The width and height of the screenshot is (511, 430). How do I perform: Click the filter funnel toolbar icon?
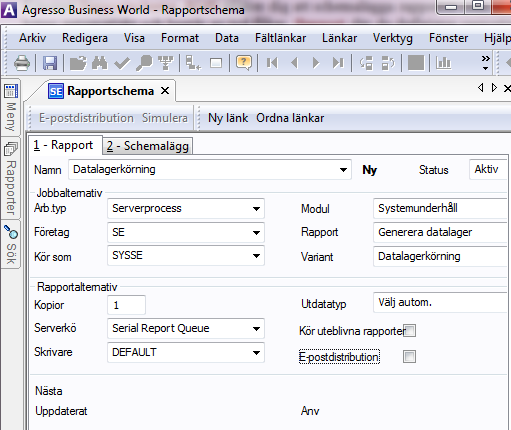point(166,63)
